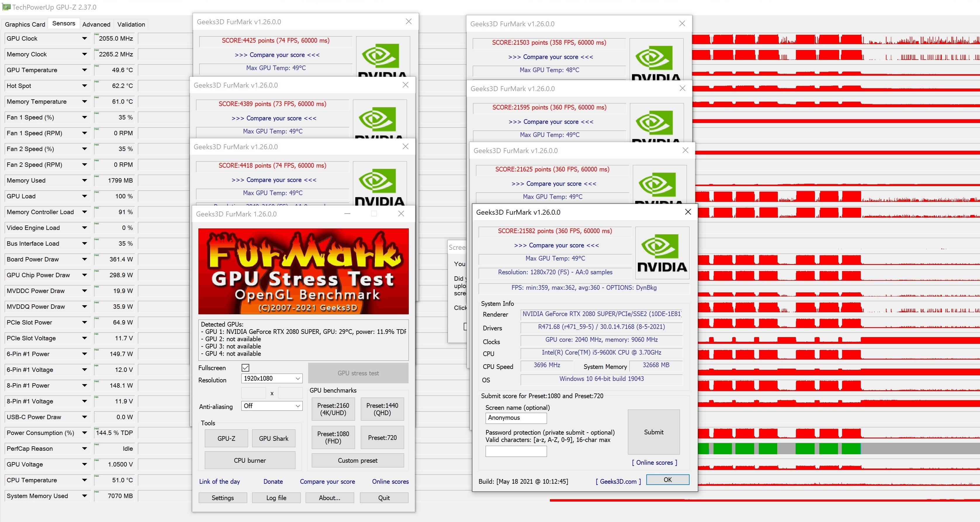Open the Resolution 1920x1080 dropdown
Image resolution: width=980 pixels, height=522 pixels.
tap(272, 379)
